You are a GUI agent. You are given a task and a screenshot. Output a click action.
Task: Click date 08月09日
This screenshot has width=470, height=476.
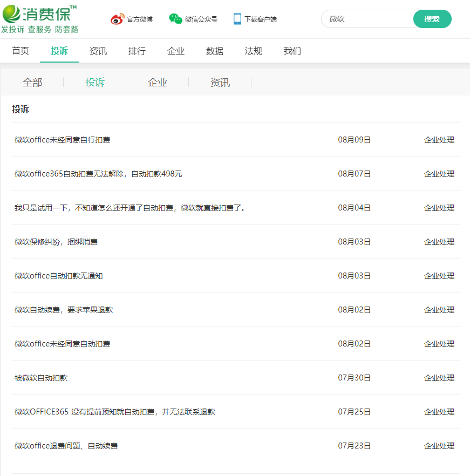coord(355,140)
